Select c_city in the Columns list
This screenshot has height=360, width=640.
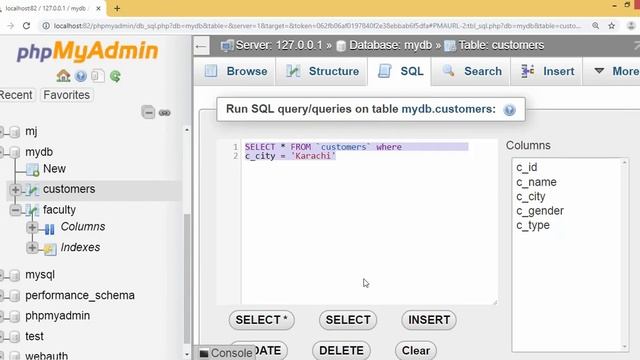(531, 197)
